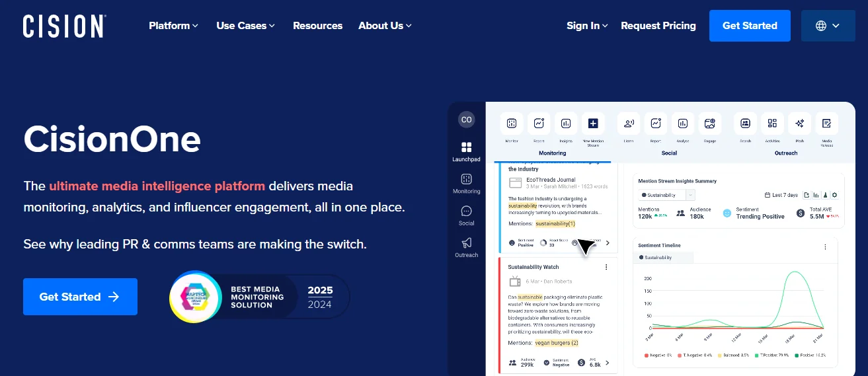This screenshot has height=376, width=868.
Task: Open the Sign In dropdown
Action: click(587, 26)
